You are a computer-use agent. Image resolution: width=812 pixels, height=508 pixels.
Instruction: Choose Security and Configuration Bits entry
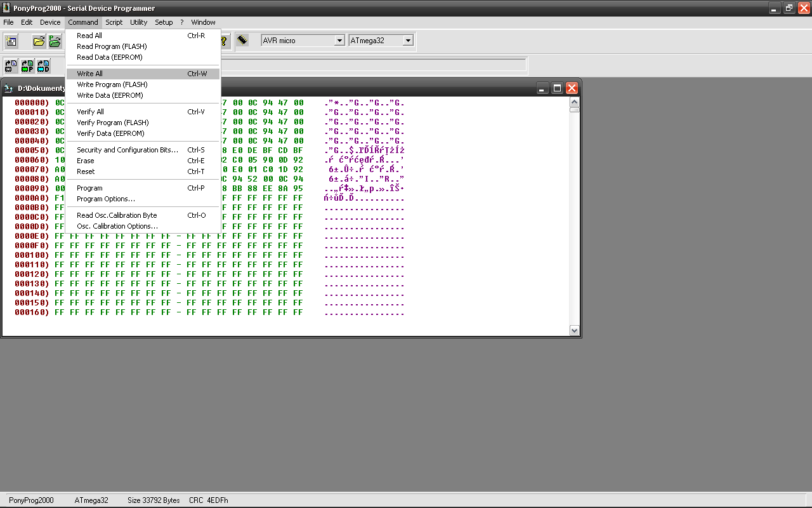127,150
